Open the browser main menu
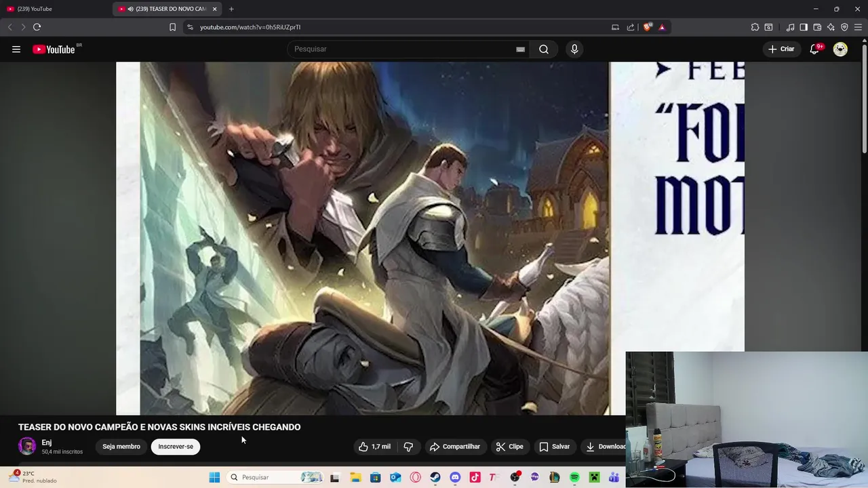Viewport: 868px width, 488px height. [858, 27]
